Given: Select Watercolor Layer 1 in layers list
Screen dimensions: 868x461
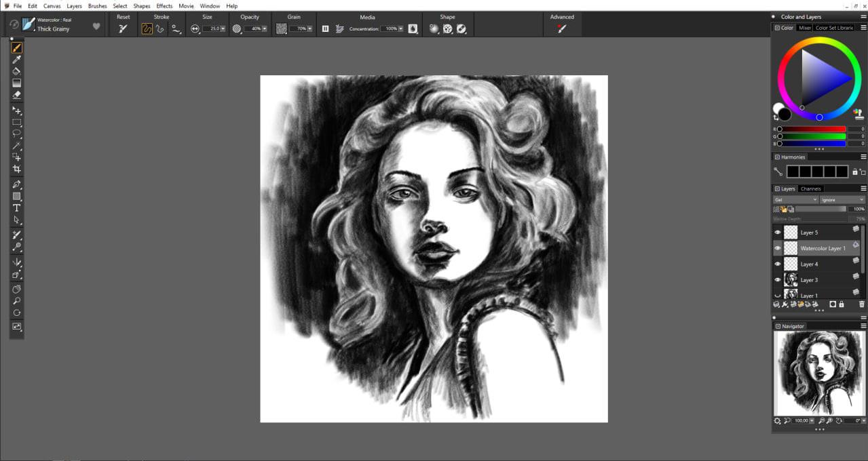Looking at the screenshot, I should click(x=823, y=248).
